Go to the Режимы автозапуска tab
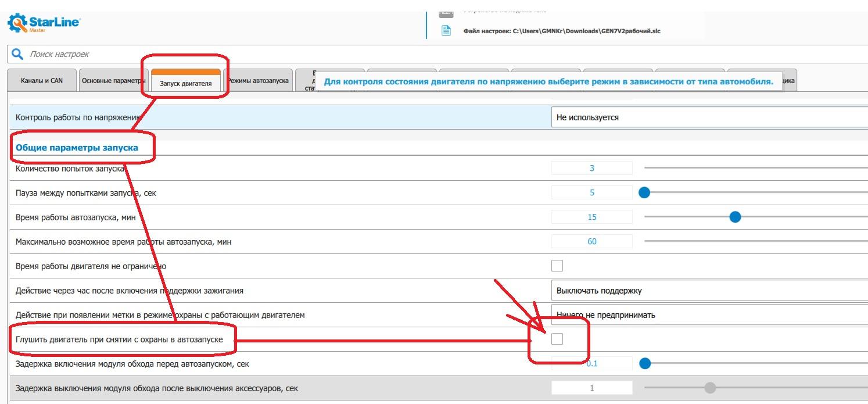This screenshot has width=868, height=404. [x=258, y=81]
